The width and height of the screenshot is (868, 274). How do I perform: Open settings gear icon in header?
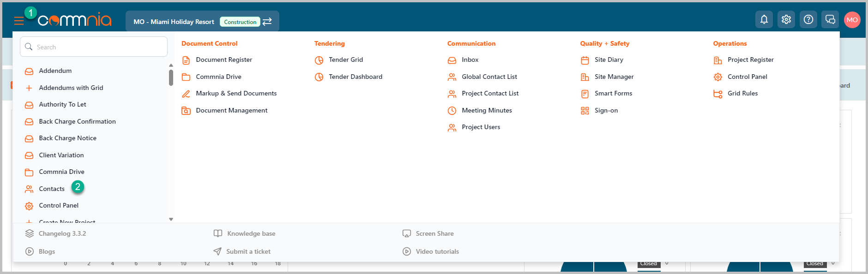786,19
